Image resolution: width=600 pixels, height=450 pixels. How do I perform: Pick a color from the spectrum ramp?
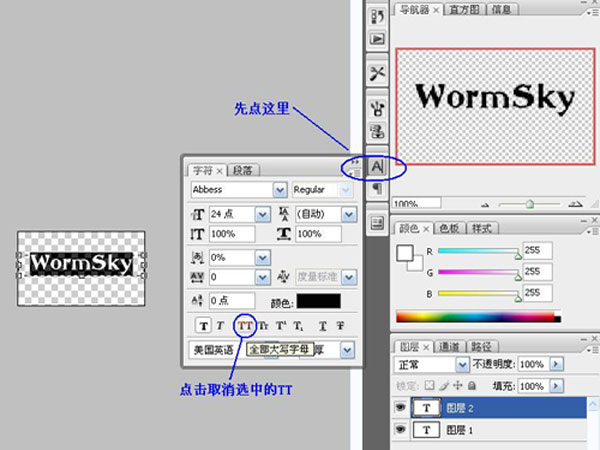[475, 316]
